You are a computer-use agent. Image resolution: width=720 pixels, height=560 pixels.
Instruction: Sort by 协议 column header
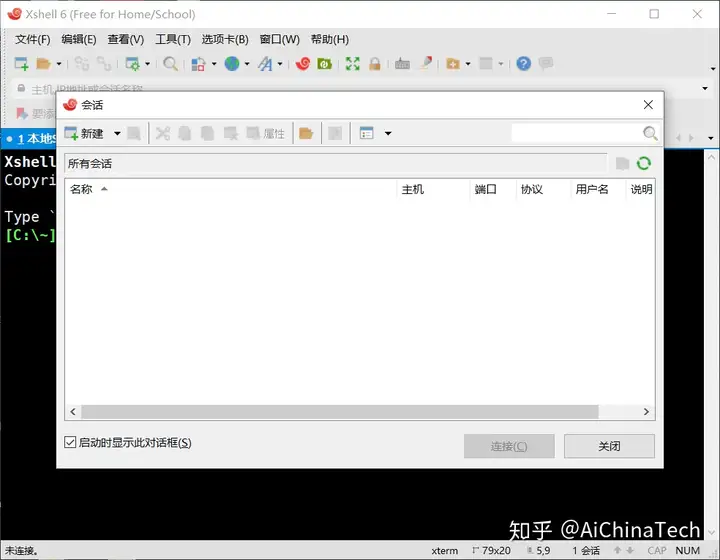(544, 189)
